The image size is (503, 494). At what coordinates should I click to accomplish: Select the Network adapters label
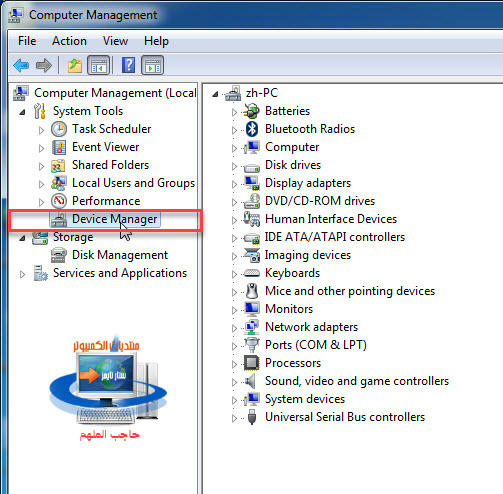click(311, 327)
